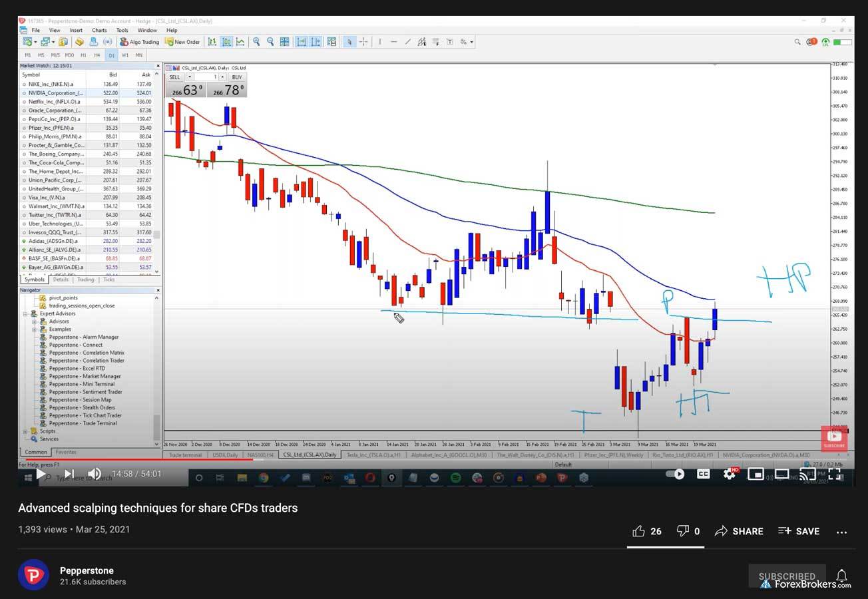
Task: Toggle closed captions on the video
Action: point(703,474)
